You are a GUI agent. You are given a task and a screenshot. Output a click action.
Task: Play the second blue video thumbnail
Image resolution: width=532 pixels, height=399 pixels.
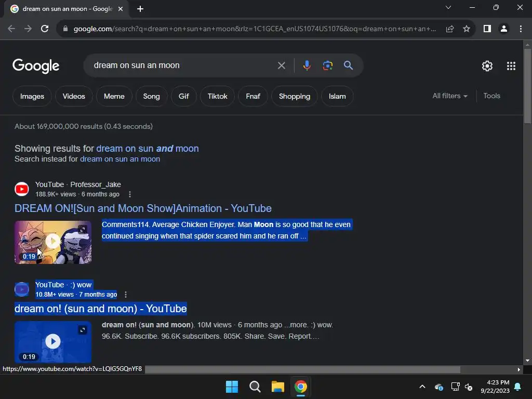pyautogui.click(x=53, y=342)
